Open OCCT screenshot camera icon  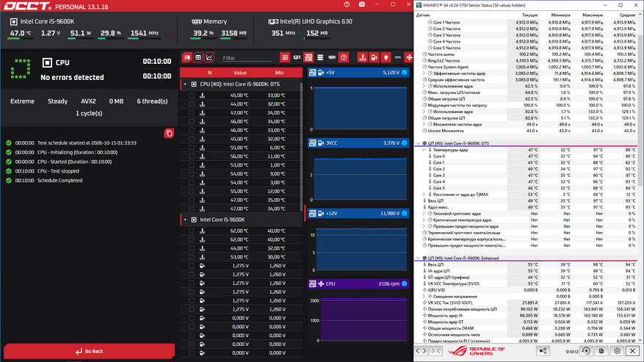(x=362, y=4)
